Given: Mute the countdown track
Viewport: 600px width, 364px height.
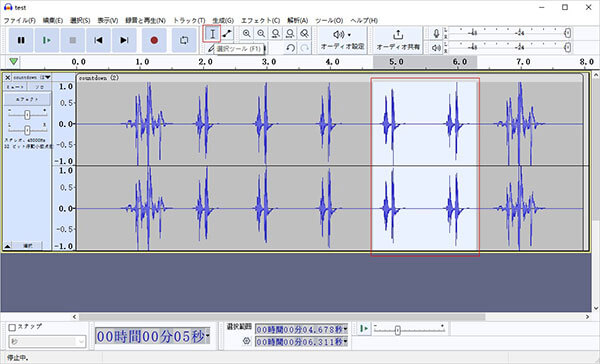Looking at the screenshot, I should coord(15,87).
